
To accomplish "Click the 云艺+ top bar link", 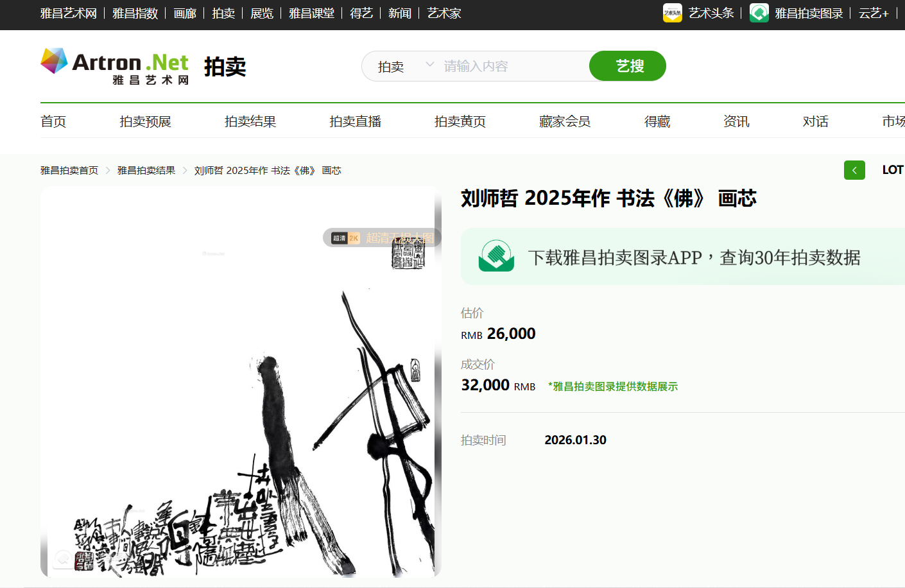I will 874,13.
